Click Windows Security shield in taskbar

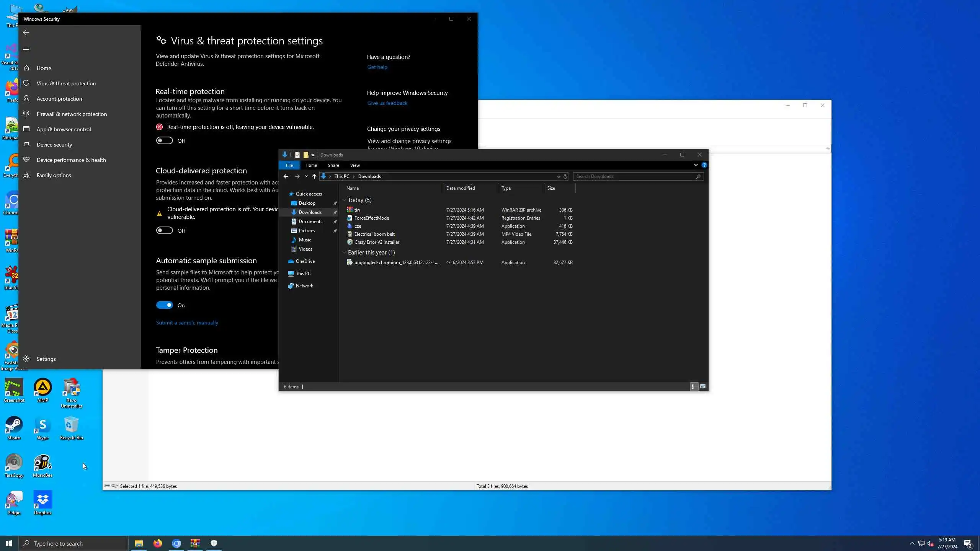(214, 543)
